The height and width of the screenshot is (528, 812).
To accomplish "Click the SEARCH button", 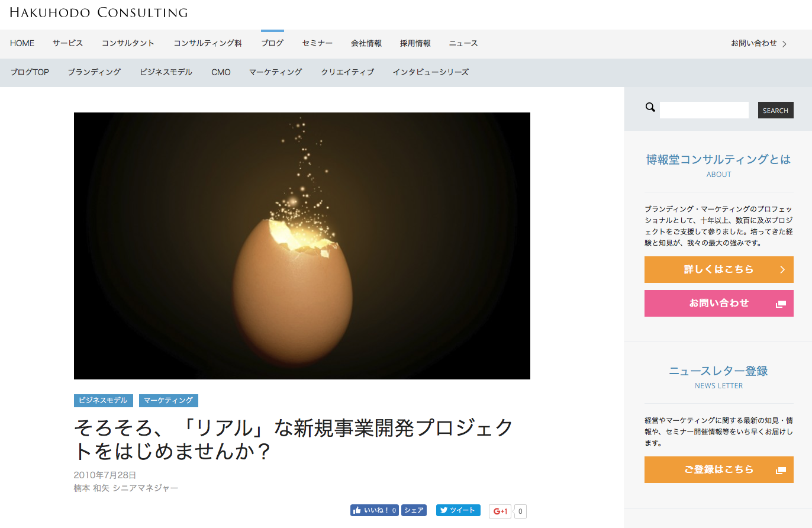I will click(x=775, y=110).
